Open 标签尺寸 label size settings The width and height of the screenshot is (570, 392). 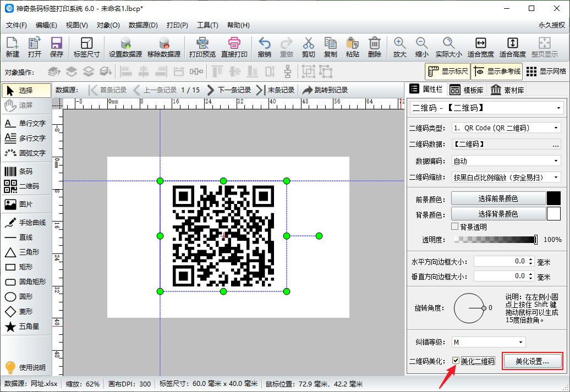click(x=86, y=47)
